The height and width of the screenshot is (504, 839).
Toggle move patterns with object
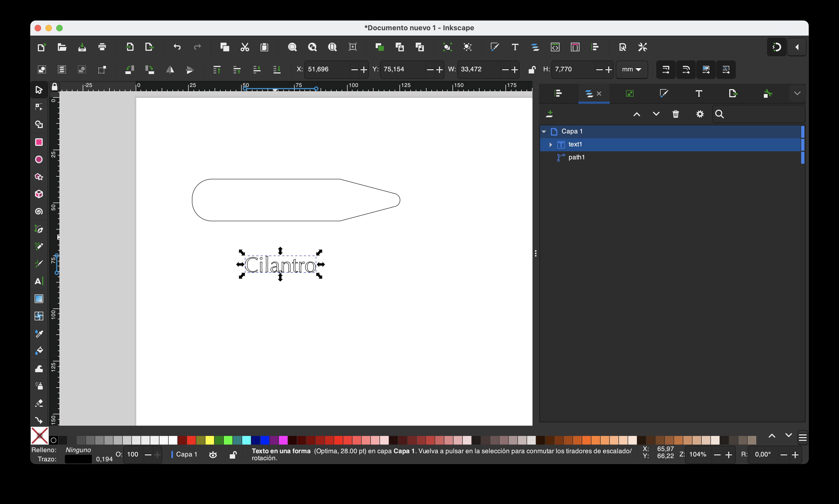point(726,70)
